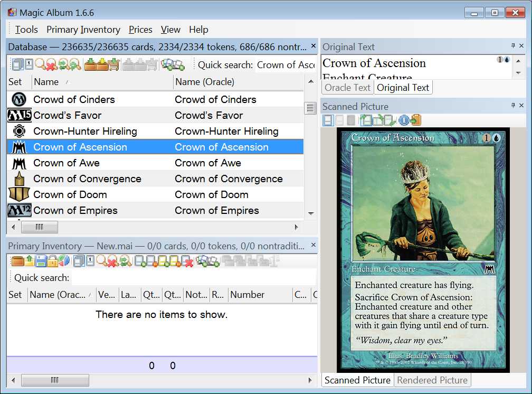Clear the filter with red X magnifier in inventory toolbar
This screenshot has height=394, width=532.
112,261
